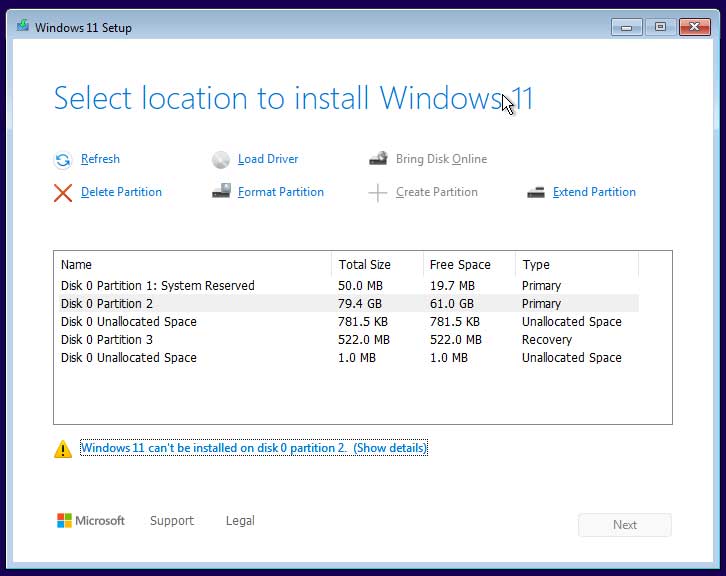Minimize the Windows 11 Setup window

626,27
